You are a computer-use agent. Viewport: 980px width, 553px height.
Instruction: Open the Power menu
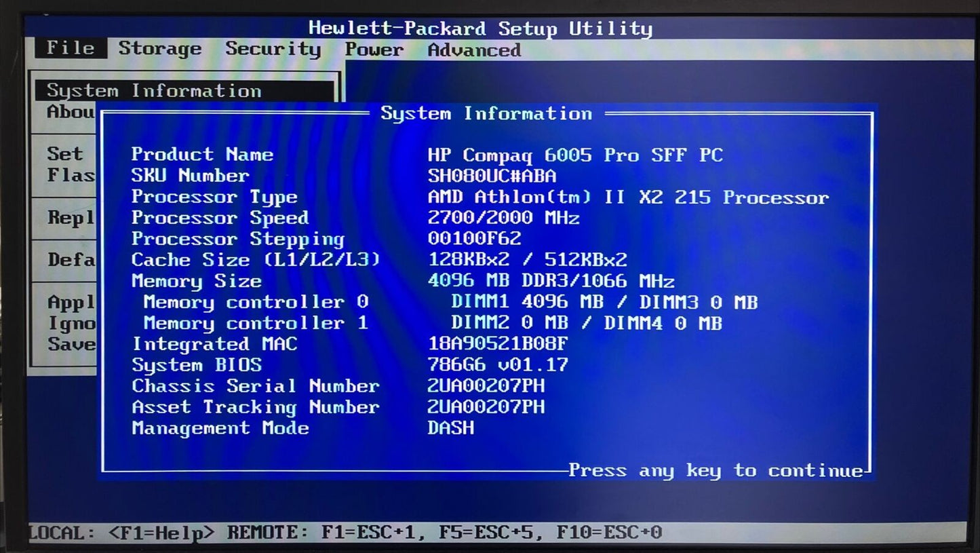[x=374, y=50]
